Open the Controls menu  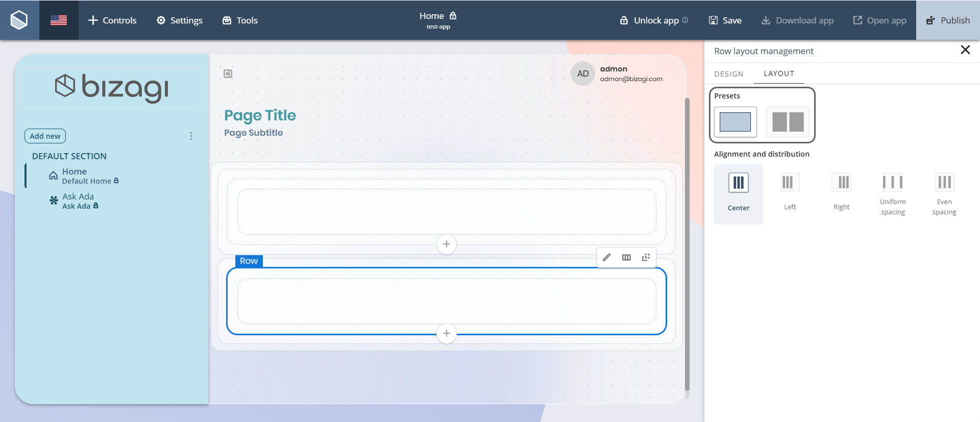tap(112, 20)
